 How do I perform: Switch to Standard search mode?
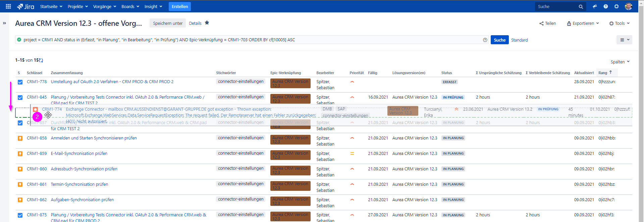pos(520,40)
